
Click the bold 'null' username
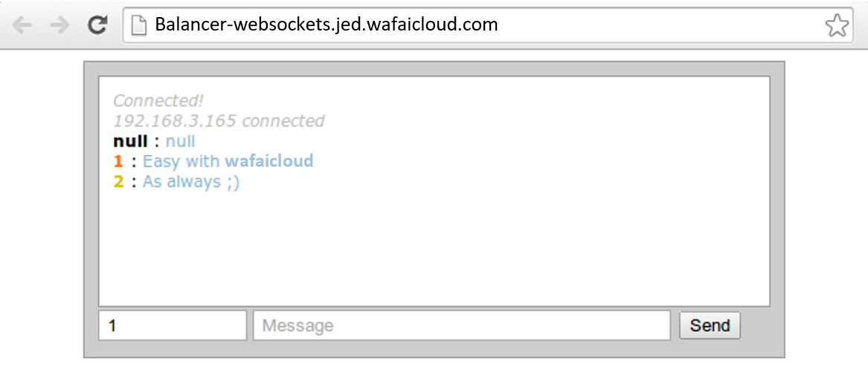[x=130, y=141]
